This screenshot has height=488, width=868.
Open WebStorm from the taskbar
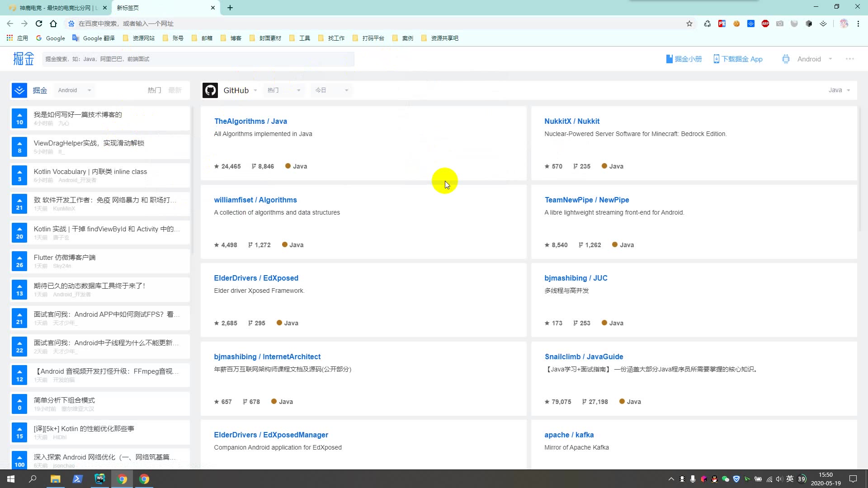[x=99, y=479]
